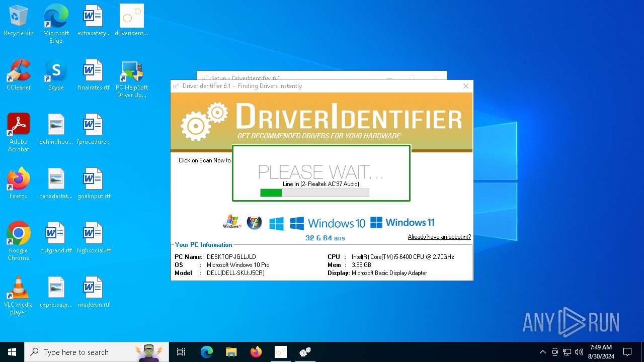Viewport: 644px width, 362px height.
Task: Launch Google Chrome from the desktop
Action: [19, 241]
